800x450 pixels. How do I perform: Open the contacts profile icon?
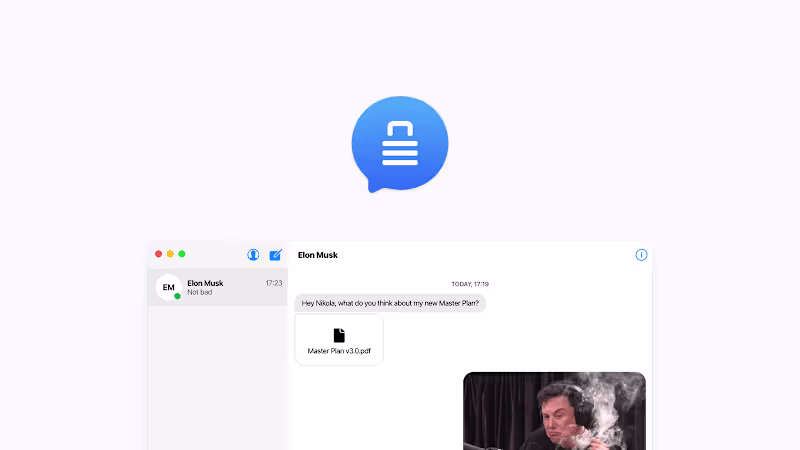click(x=253, y=255)
